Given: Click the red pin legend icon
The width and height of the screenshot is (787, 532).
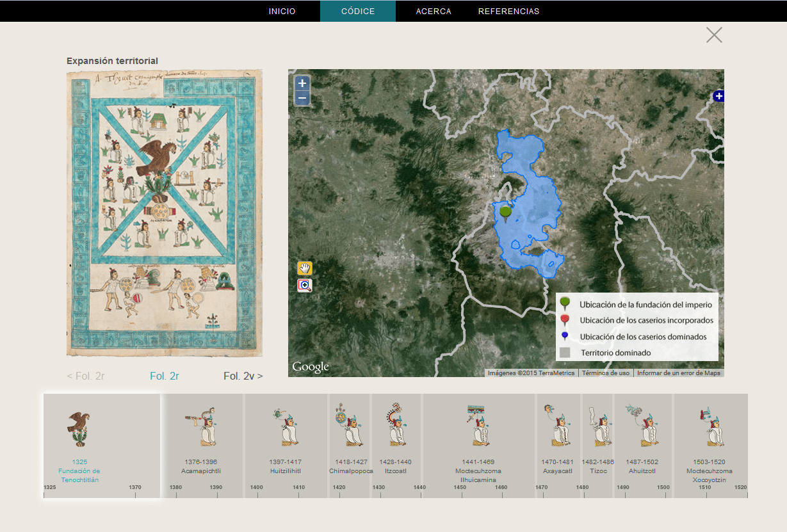Looking at the screenshot, I should pos(565,320).
